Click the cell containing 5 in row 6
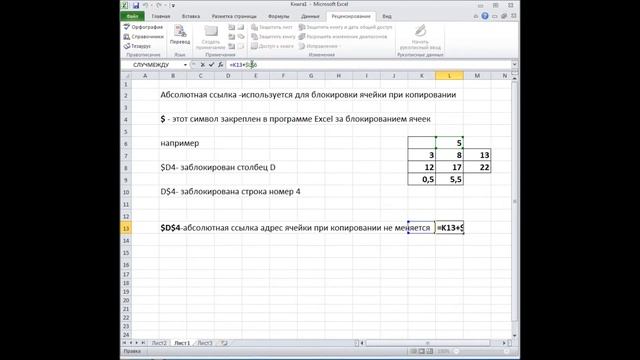The image size is (640, 360). click(449, 143)
